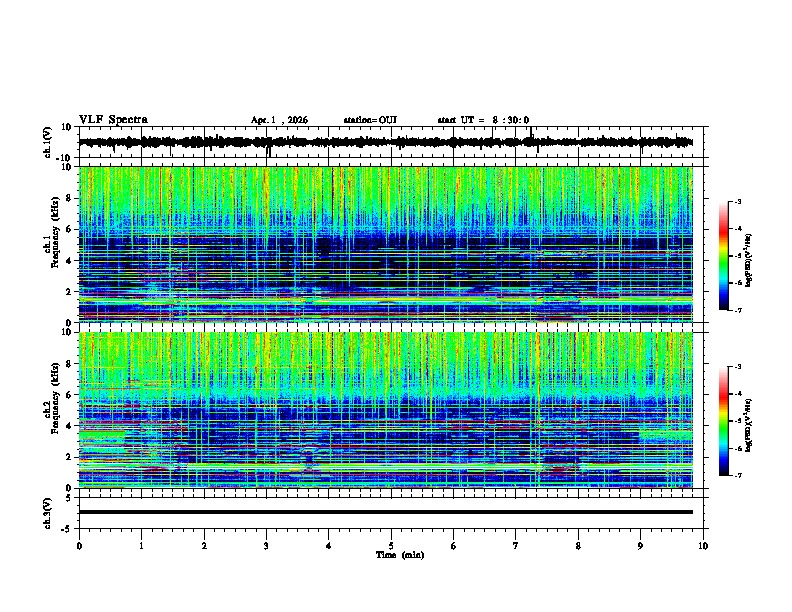Click the "8" kHz tick of ch.1 spectrogram
792x612 pixels.
(70, 198)
